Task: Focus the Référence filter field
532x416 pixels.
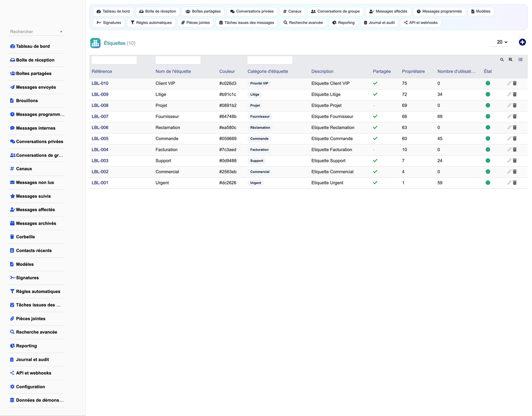Action: click(x=114, y=60)
